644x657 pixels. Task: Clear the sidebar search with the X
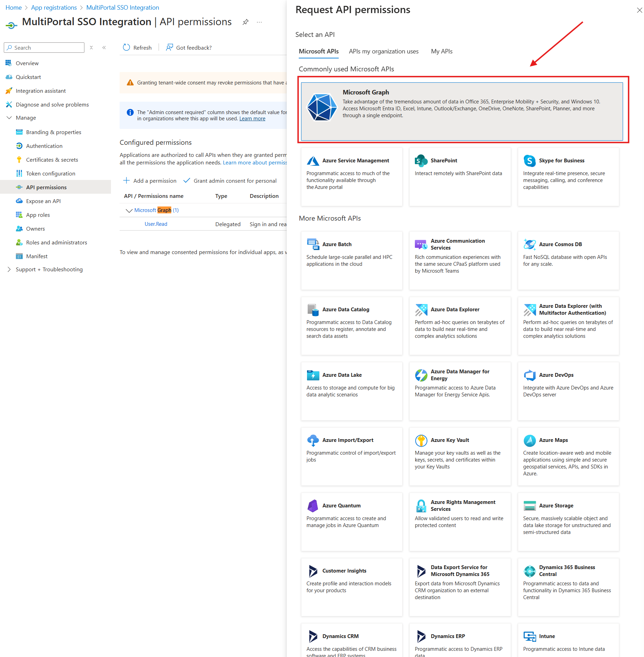(x=91, y=48)
